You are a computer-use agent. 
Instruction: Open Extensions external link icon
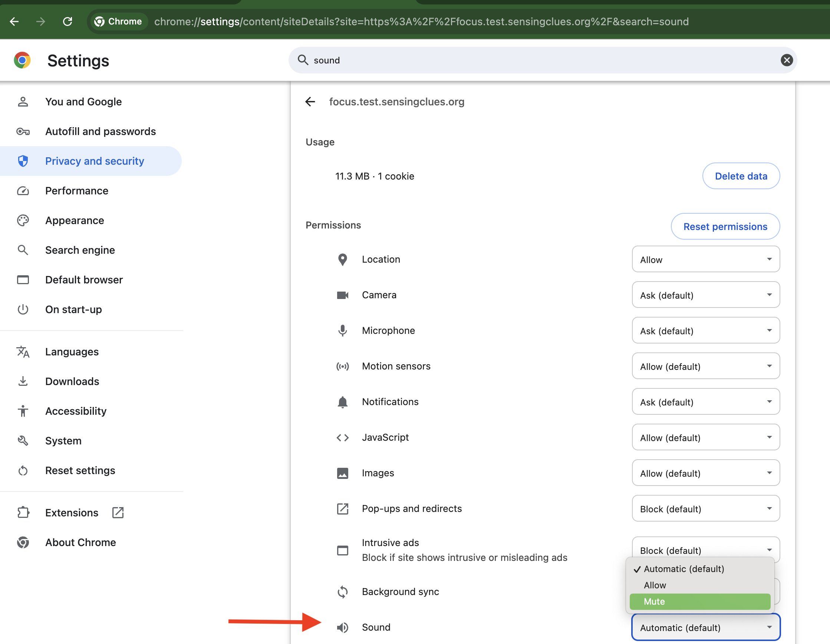[x=118, y=512]
